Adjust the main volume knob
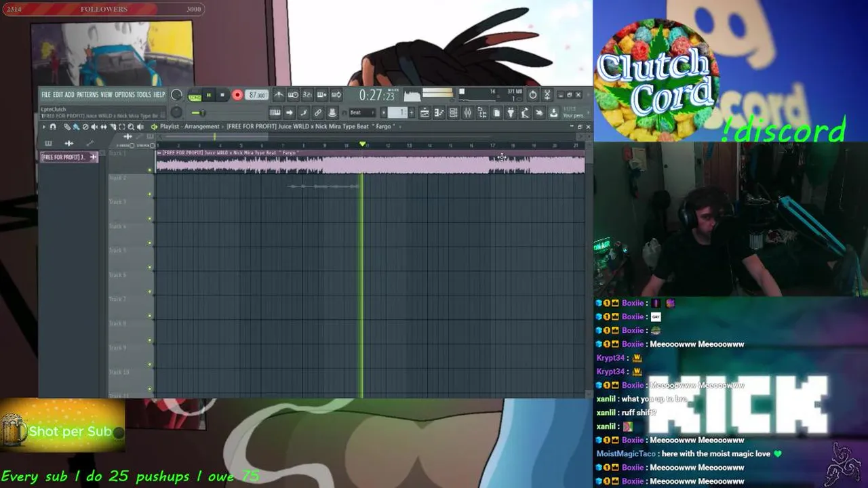This screenshot has width=868, height=488. click(x=176, y=95)
